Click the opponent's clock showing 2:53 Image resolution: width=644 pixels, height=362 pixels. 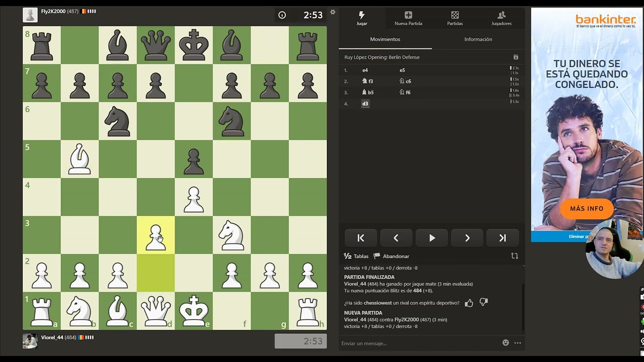301,15
